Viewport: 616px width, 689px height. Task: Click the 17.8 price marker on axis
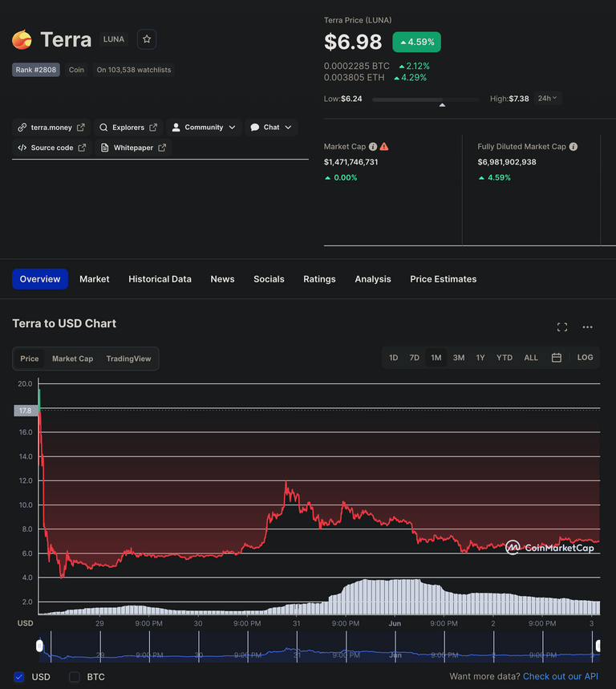26,411
